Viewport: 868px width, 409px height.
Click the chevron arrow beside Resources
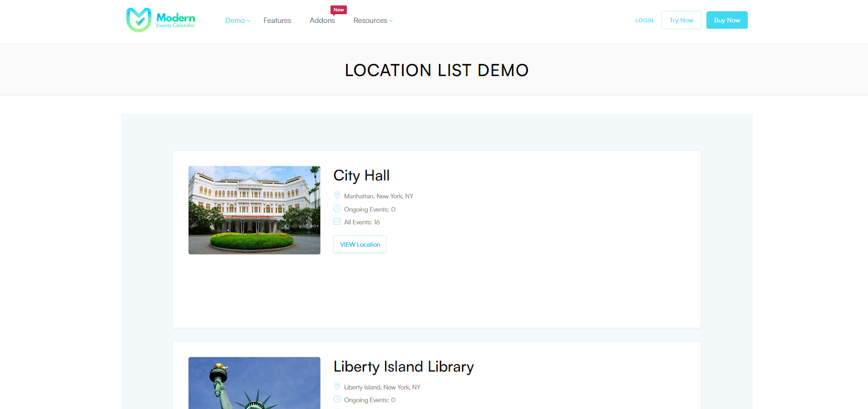point(391,21)
